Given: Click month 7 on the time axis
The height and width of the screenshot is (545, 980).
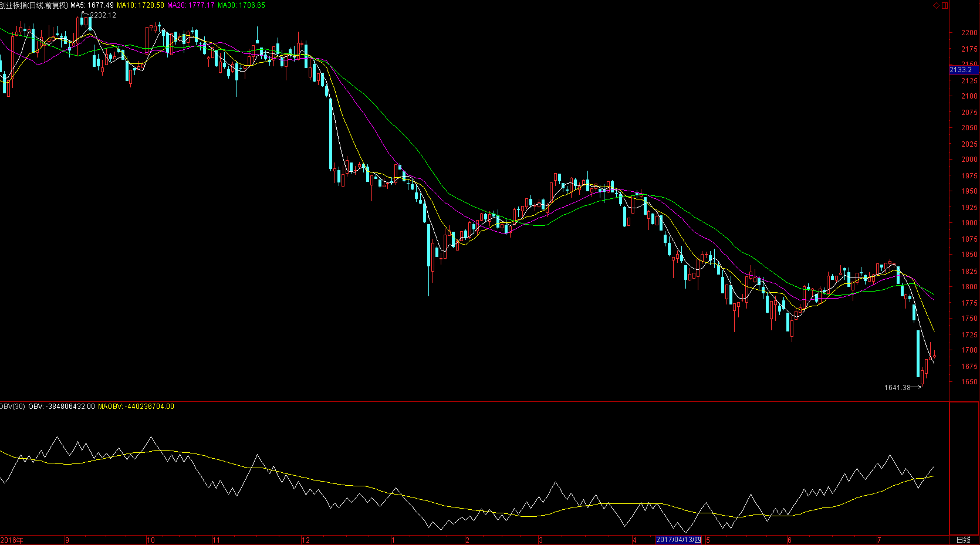Looking at the screenshot, I should click(x=878, y=540).
